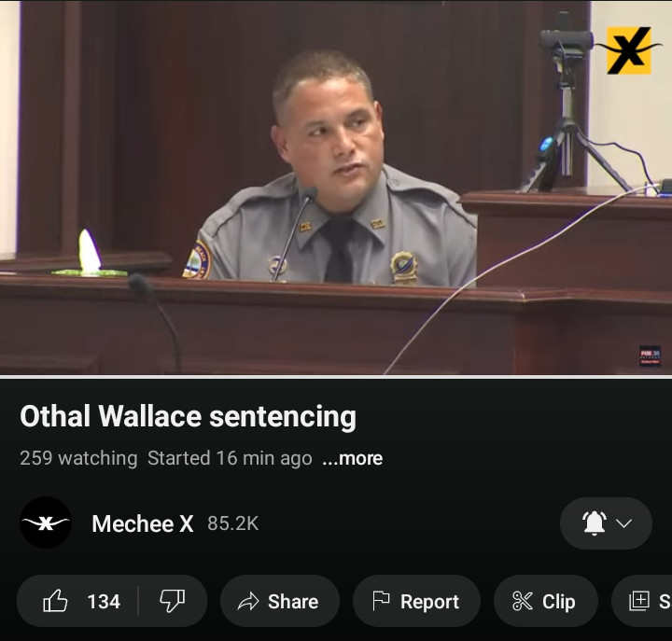Click the notification bell icon
This screenshot has width=672, height=641.
(x=594, y=523)
